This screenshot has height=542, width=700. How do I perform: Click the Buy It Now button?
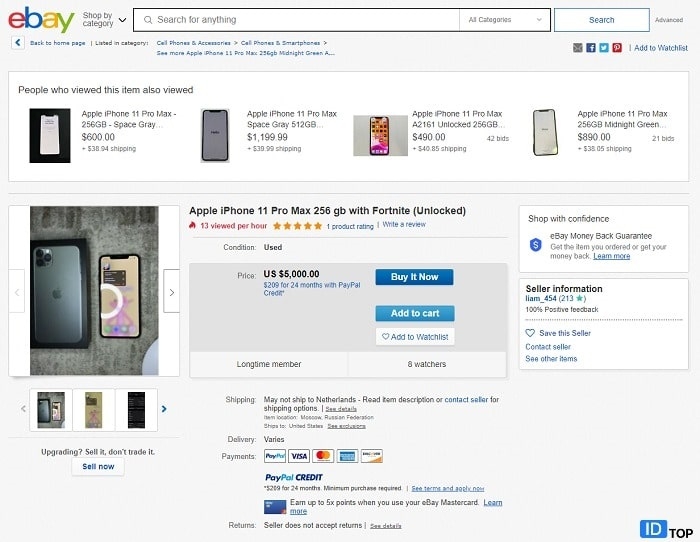(x=414, y=277)
